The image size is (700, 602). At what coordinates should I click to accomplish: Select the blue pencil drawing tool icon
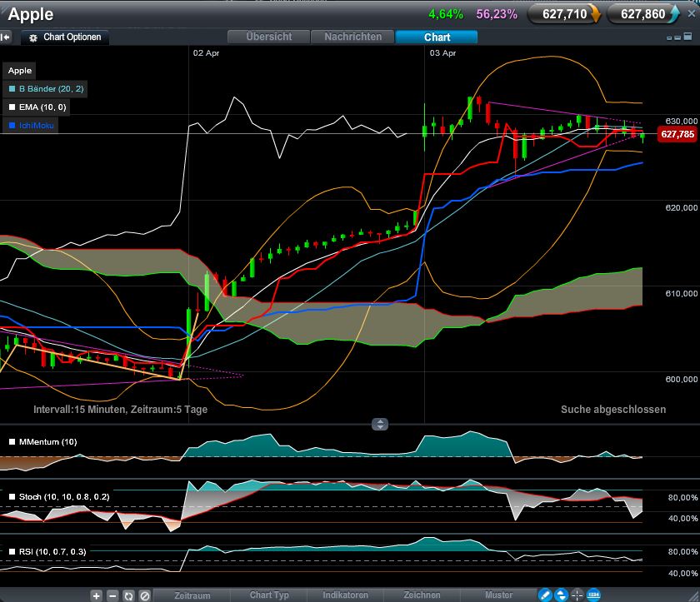pos(545,595)
